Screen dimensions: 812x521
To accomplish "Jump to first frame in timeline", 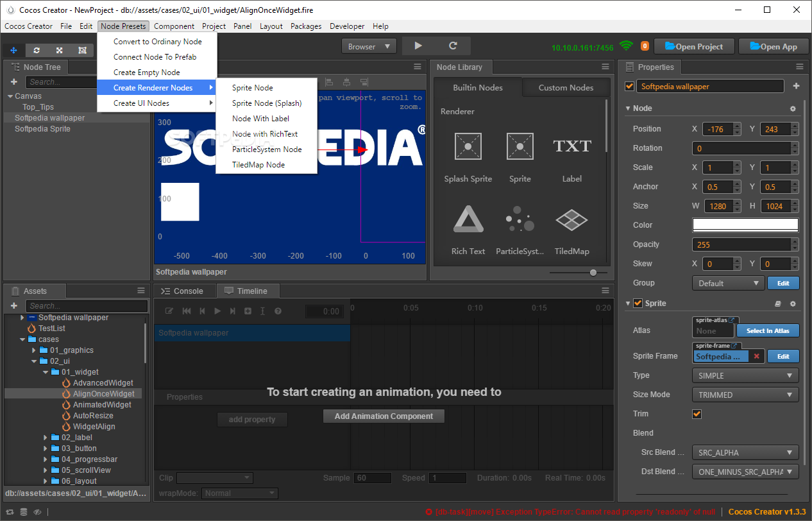I will (x=187, y=311).
